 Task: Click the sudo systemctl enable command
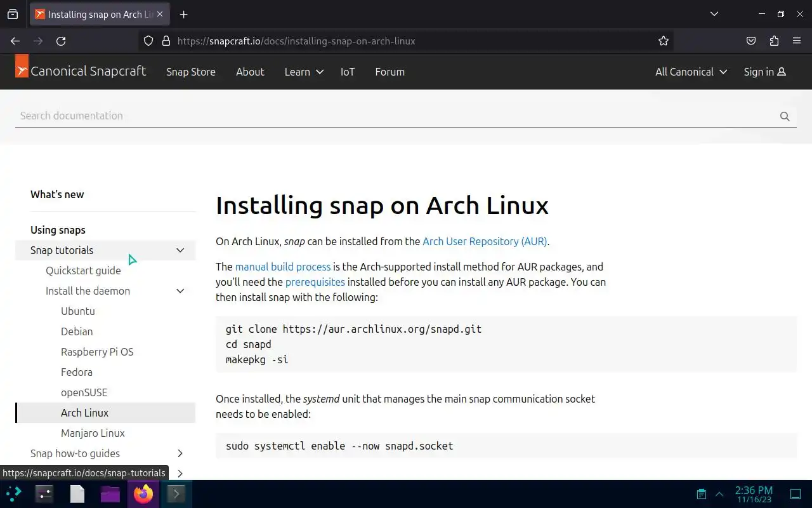(339, 446)
